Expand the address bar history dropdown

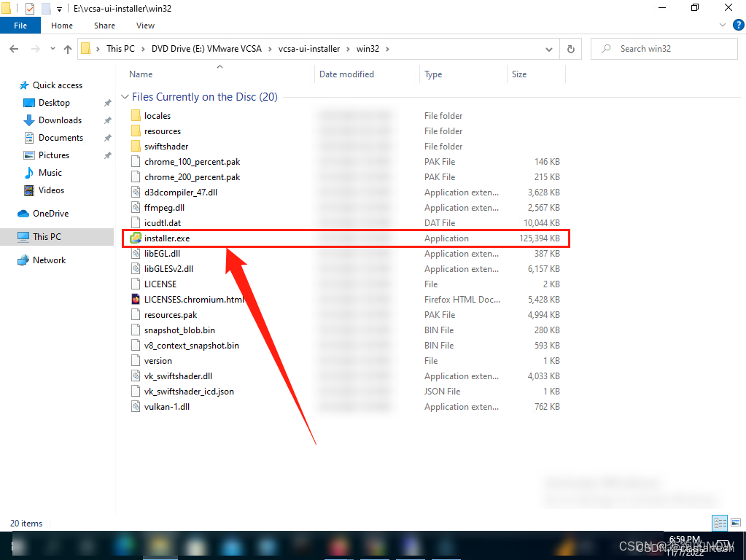coord(548,49)
